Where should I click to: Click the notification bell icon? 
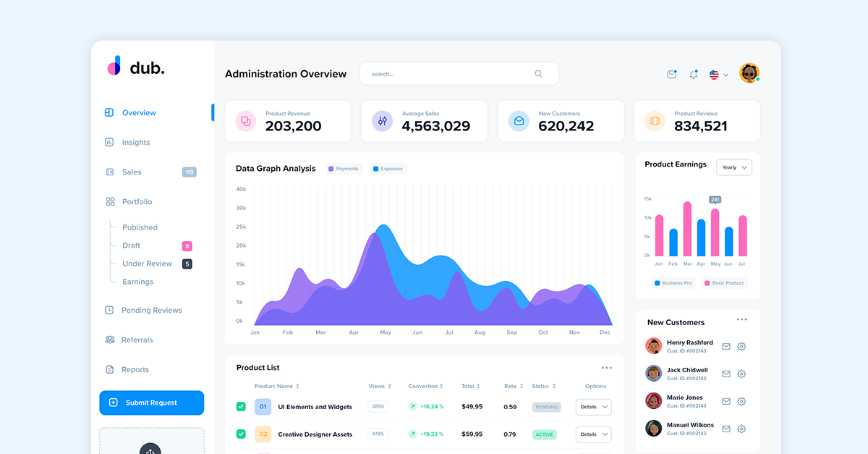coord(694,75)
